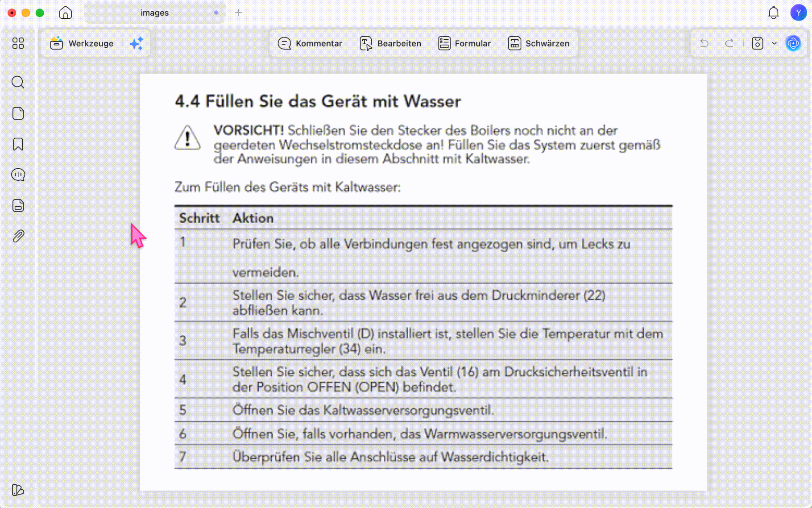Viewport: 812px width, 508px height.
Task: Click the word 'VORSICHT!' in the warning
Action: coord(249,130)
